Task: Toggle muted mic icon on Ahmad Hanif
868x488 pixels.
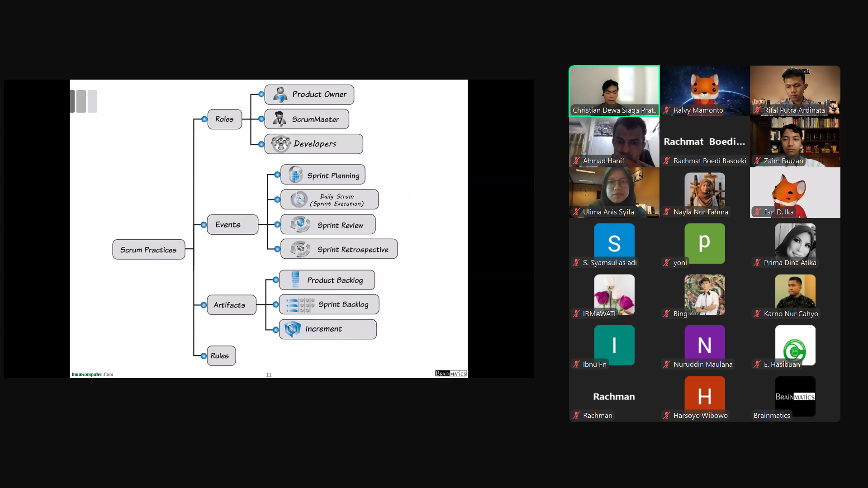Action: pos(576,161)
